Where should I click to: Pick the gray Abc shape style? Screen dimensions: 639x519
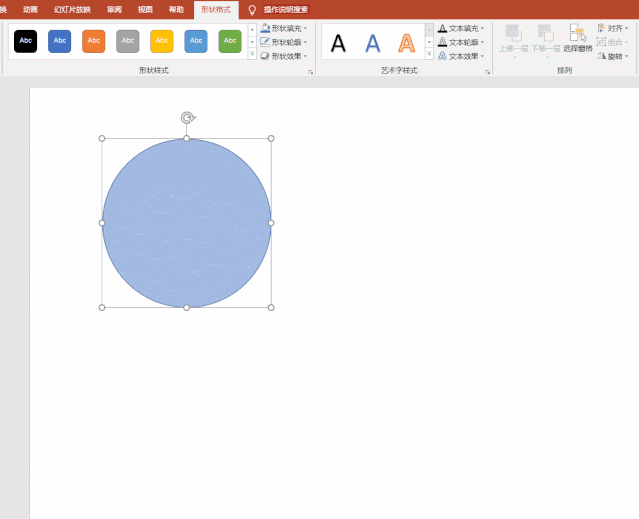[128, 41]
